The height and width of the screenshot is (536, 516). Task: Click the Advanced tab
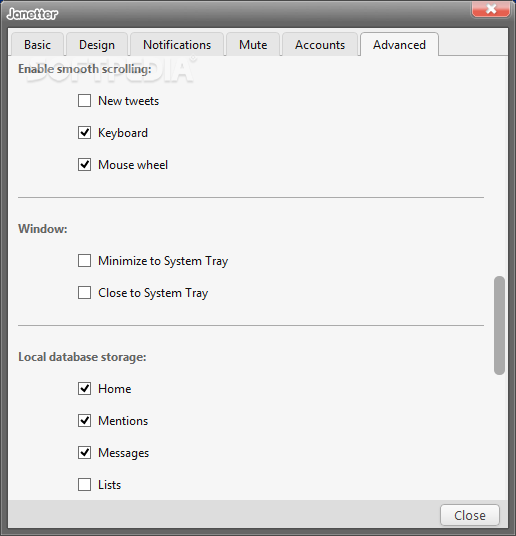point(399,44)
